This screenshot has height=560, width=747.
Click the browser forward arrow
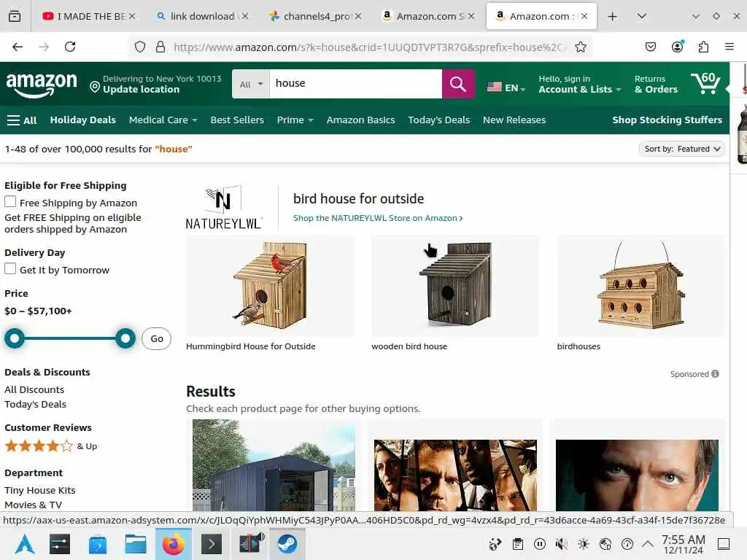pyautogui.click(x=44, y=47)
